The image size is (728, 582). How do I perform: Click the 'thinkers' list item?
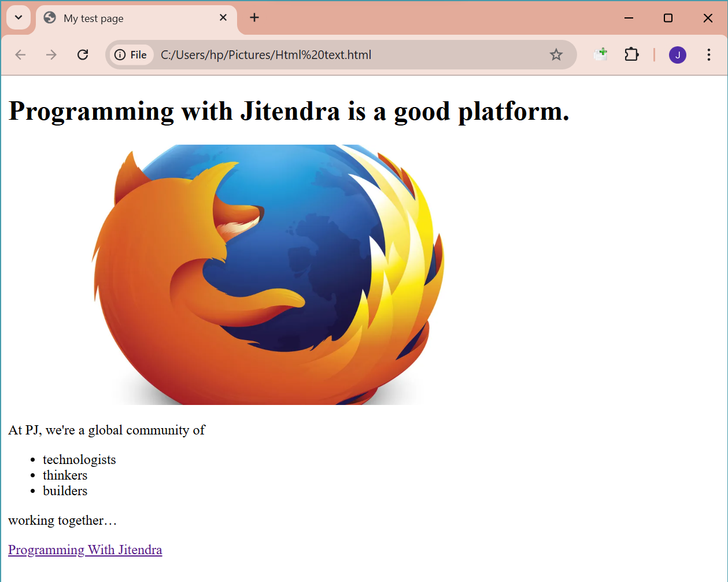tap(65, 475)
